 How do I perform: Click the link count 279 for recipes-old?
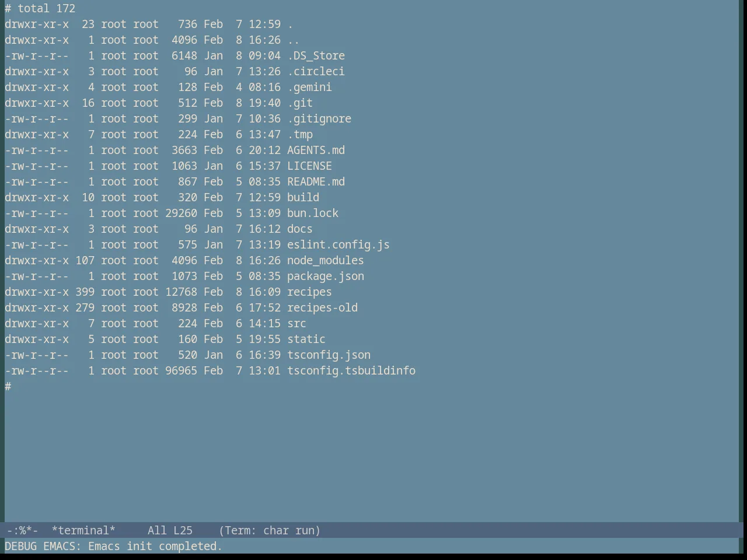[x=85, y=307]
